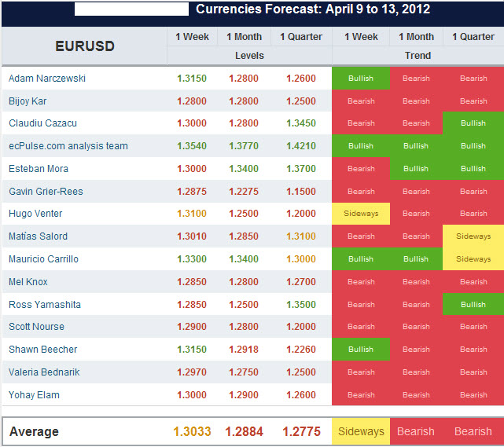The height and width of the screenshot is (447, 504).
Task: Select Adam Narczewski 1 Week Bullish cell
Action: [361, 79]
